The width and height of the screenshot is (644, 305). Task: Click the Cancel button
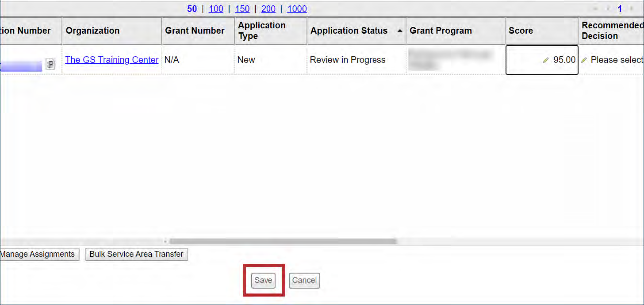(304, 280)
